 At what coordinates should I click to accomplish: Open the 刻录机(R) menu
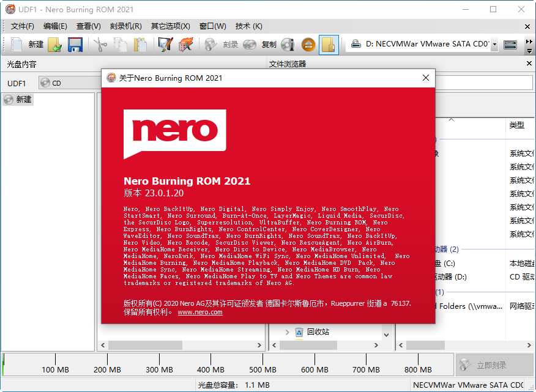126,26
